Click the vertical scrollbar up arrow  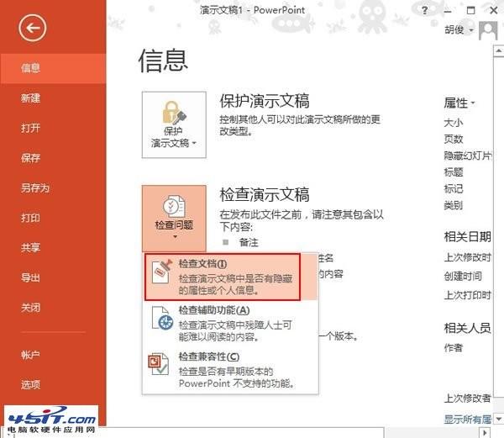point(498,50)
